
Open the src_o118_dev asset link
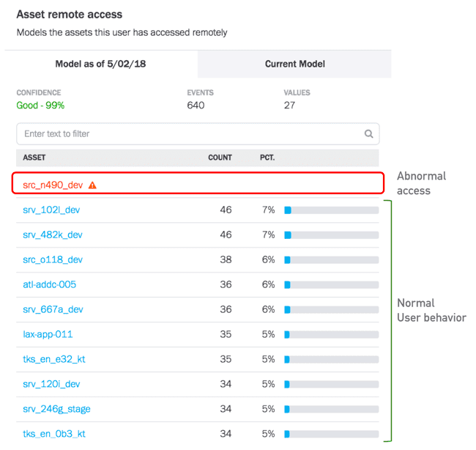pyautogui.click(x=53, y=259)
